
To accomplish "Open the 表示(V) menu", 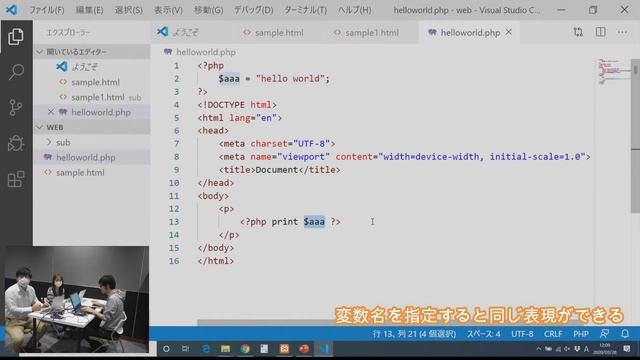I will pos(168,10).
